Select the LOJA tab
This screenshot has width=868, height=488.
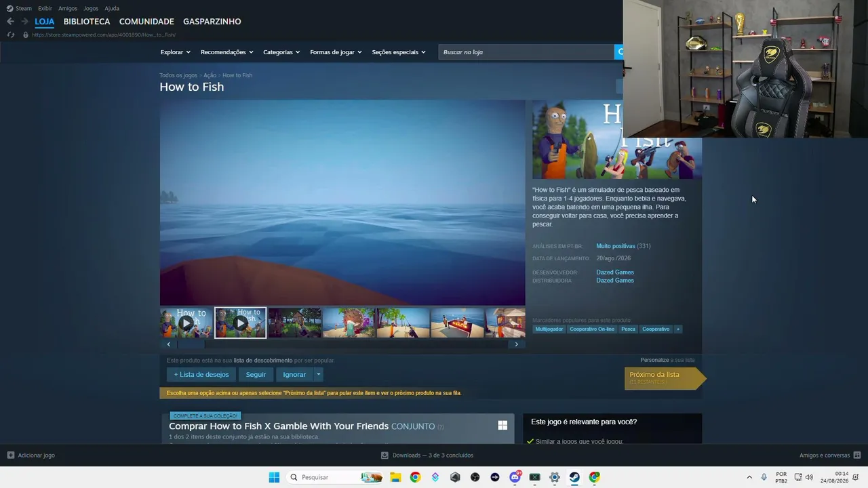pyautogui.click(x=45, y=22)
